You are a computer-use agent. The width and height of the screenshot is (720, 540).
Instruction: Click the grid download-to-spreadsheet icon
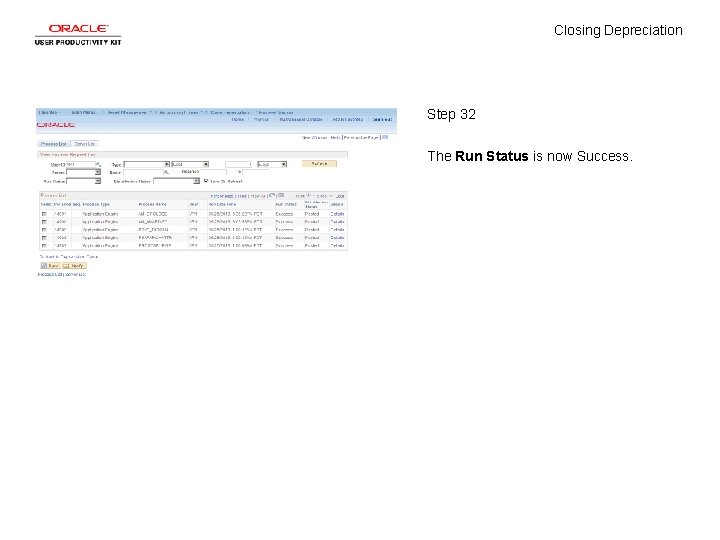coord(281,195)
